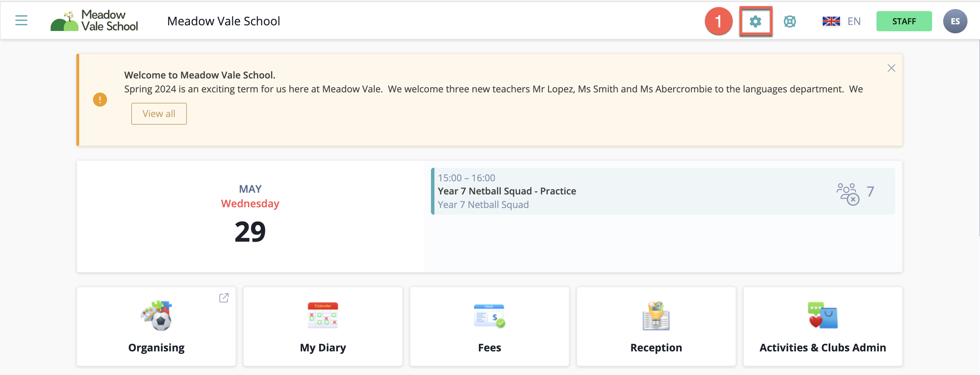Open the settings gear icon

coord(756,21)
